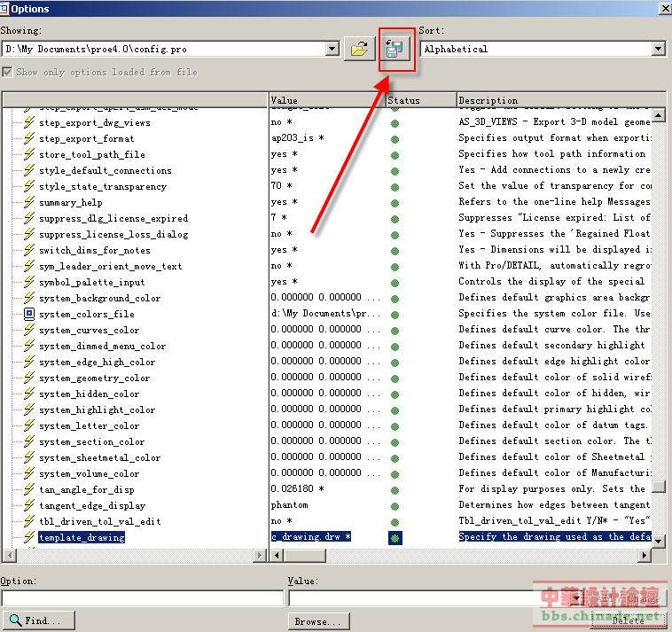Image resolution: width=672 pixels, height=632 pixels.
Task: Click lightning icon beside store_tool_path_file
Action: [28, 154]
